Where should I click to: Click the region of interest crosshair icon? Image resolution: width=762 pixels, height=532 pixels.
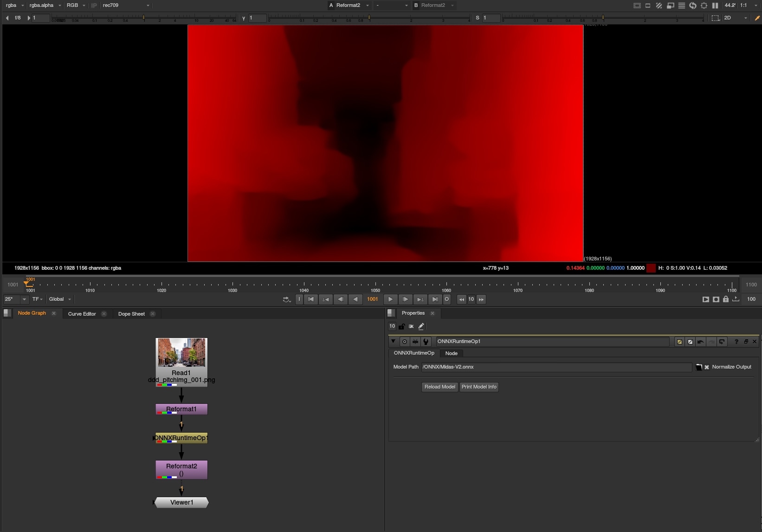(704, 6)
